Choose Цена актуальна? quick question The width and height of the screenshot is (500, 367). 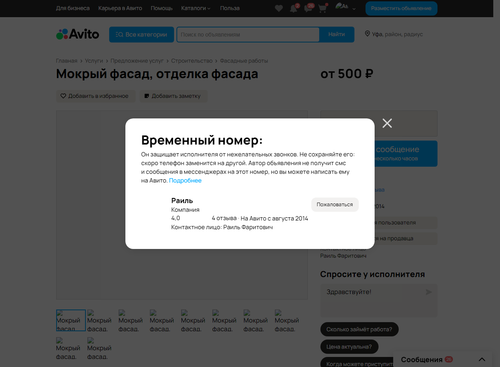[349, 347]
